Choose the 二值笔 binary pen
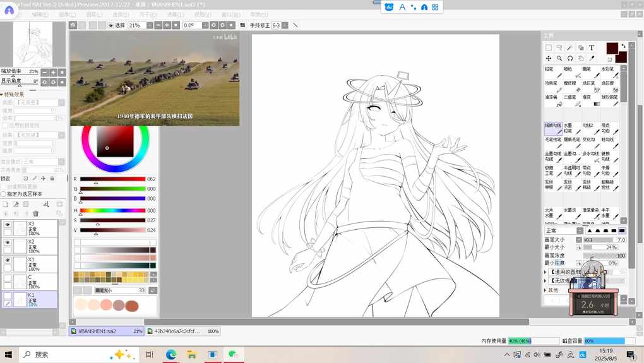Image resolution: width=644 pixels, height=363 pixels. (x=572, y=100)
